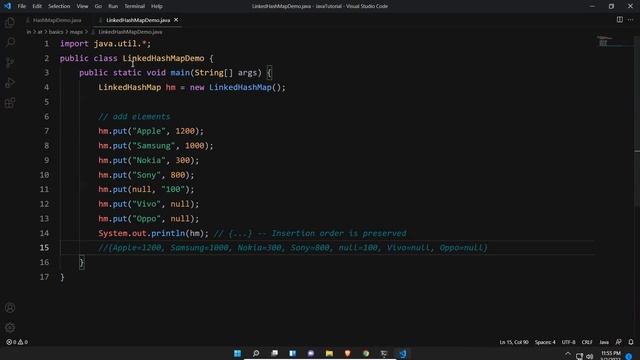This screenshot has width=640, height=360.
Task: Click the 'main' method name
Action: 180,73
